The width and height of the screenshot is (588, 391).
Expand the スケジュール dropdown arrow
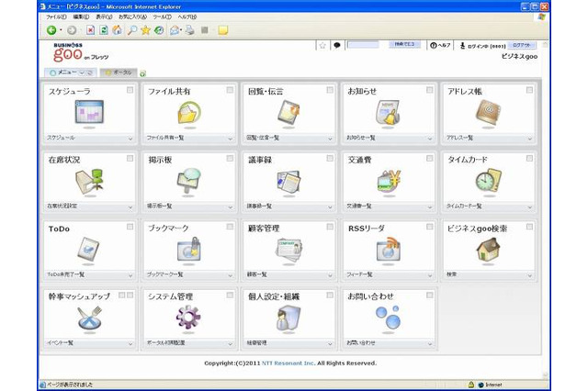(x=130, y=139)
